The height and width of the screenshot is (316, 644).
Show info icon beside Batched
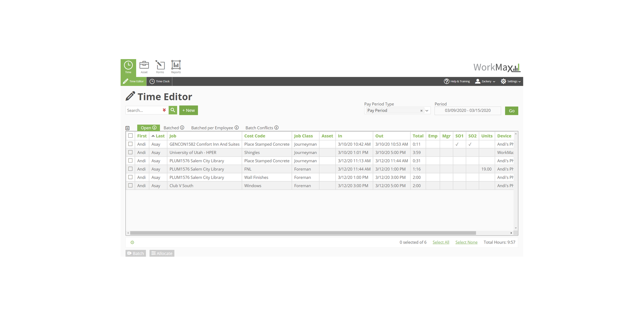tap(182, 128)
